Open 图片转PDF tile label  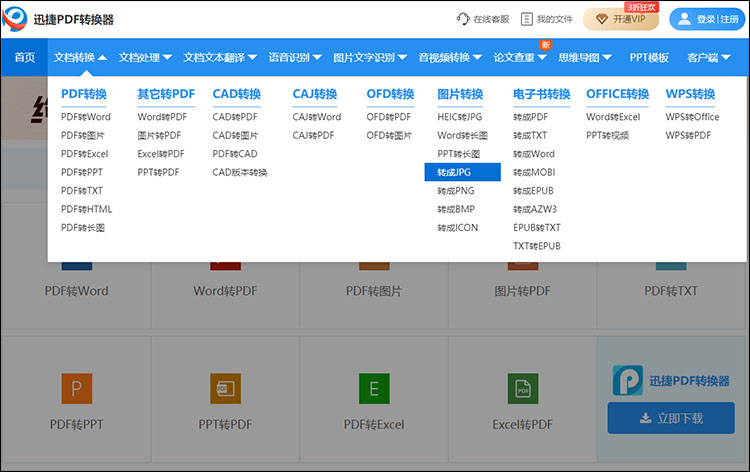[x=522, y=291]
